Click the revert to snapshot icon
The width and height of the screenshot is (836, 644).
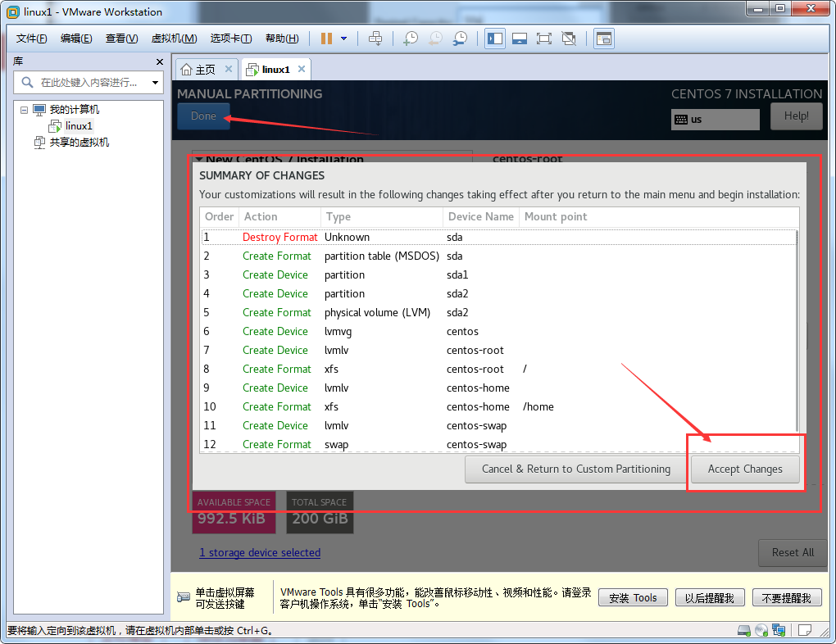tap(435, 39)
